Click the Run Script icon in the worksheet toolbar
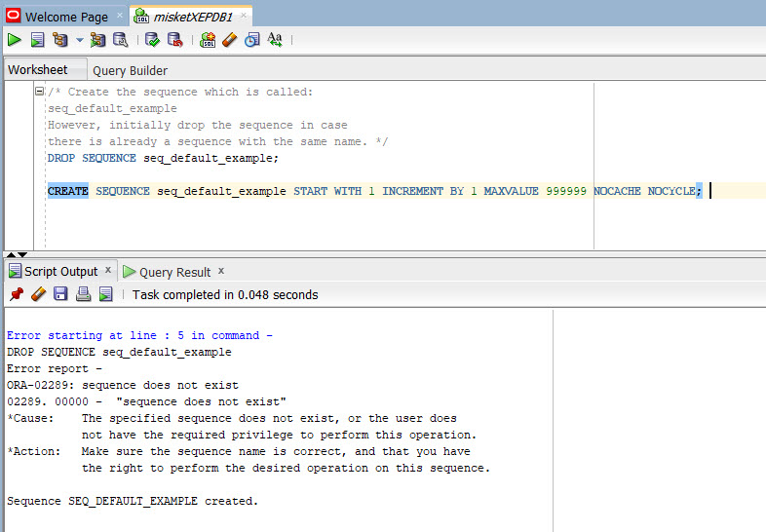This screenshot has width=766, height=532. (x=37, y=40)
